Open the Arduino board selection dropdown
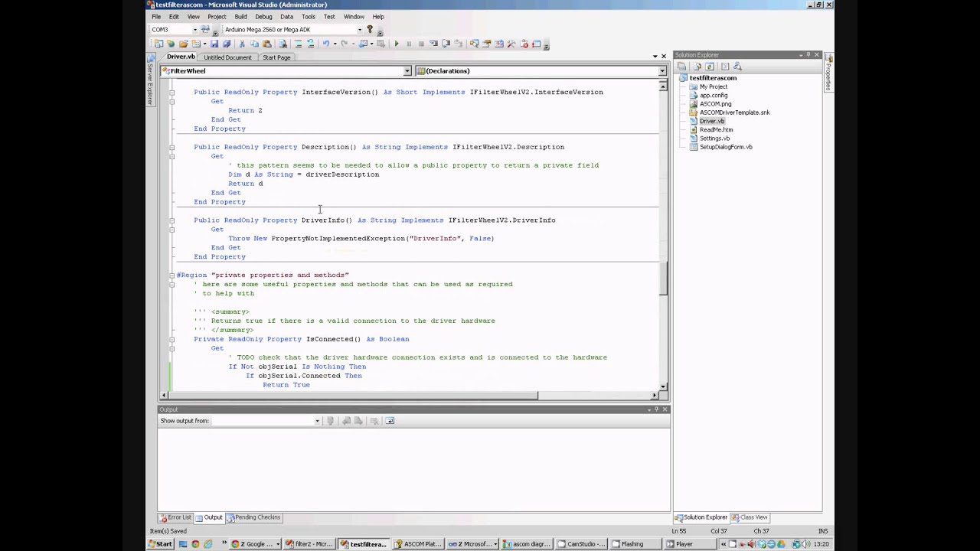The height and width of the screenshot is (551, 980). point(359,30)
